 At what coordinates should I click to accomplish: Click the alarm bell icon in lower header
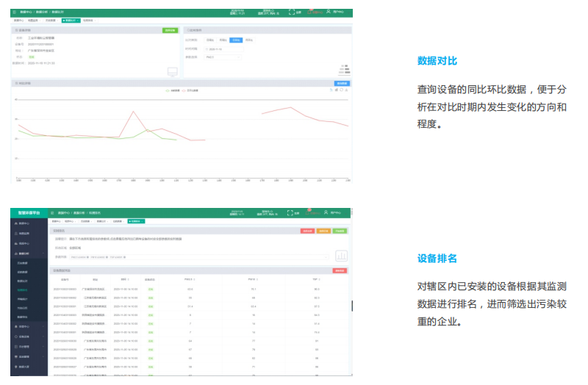click(311, 213)
